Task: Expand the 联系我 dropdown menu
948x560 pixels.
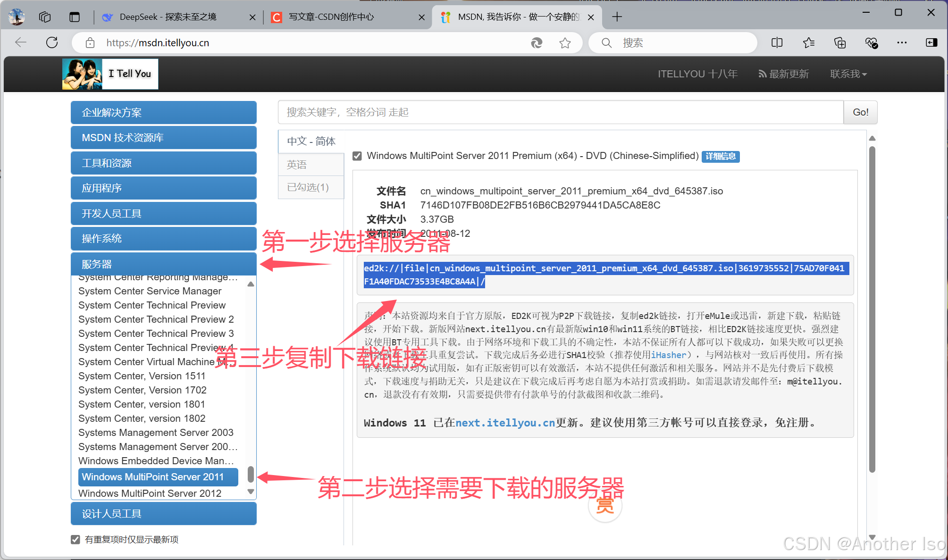Action: tap(848, 74)
